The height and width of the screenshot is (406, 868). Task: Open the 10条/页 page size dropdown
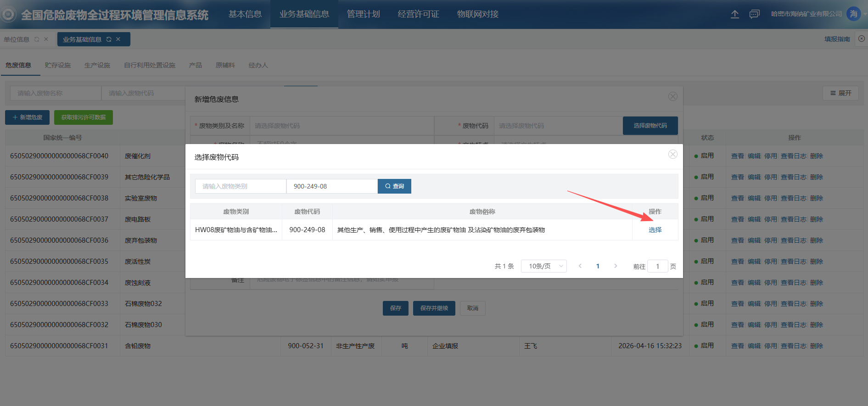(x=544, y=266)
